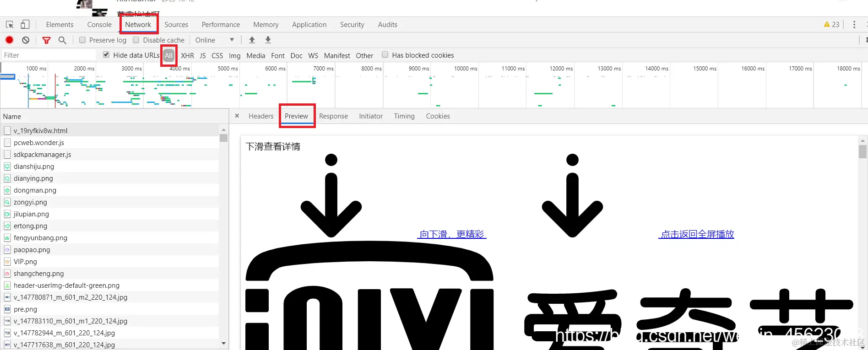
Task: Click the request list scroll up arrow
Action: coord(223,130)
